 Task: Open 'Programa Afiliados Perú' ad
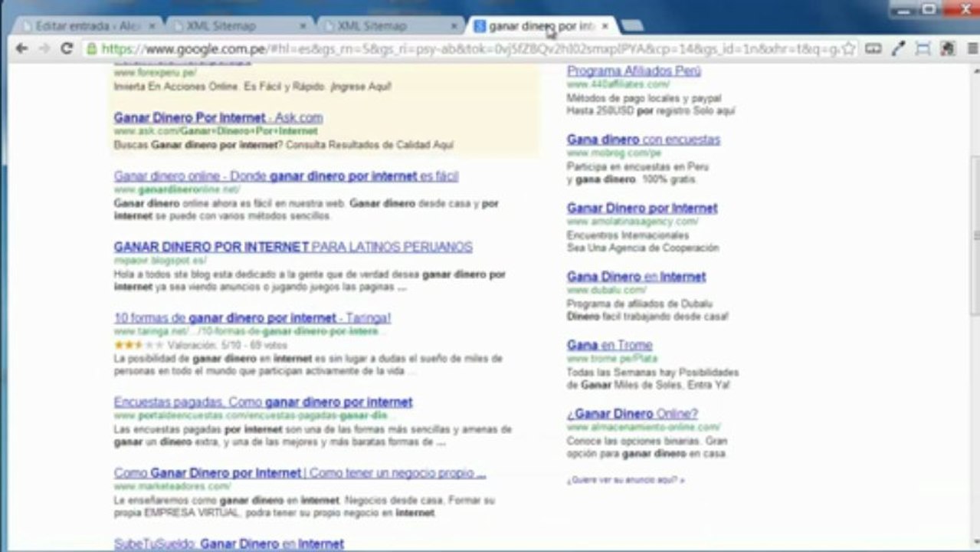(634, 71)
